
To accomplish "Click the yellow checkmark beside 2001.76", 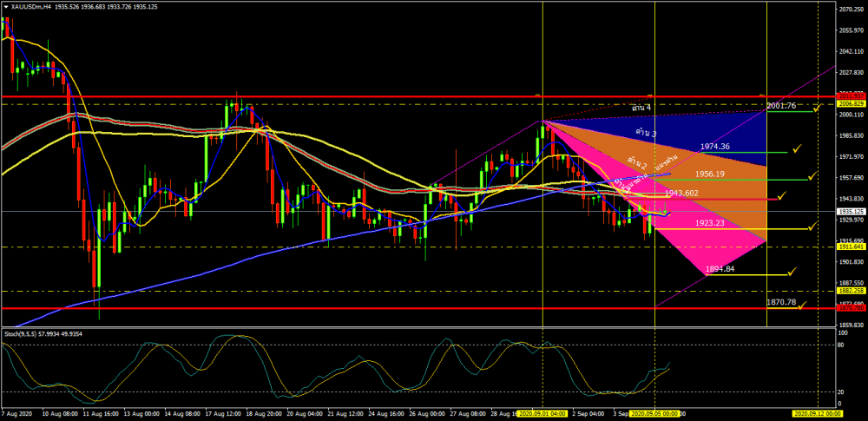I will coord(817,108).
